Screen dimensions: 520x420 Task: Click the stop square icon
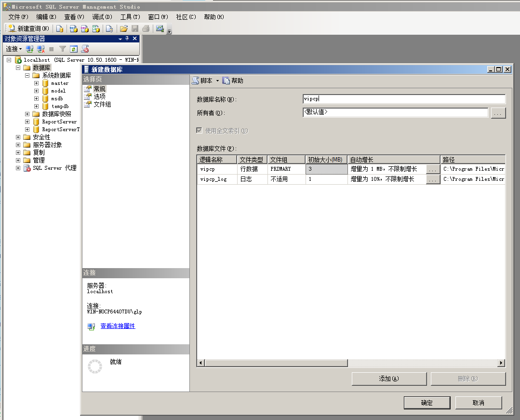pos(52,49)
